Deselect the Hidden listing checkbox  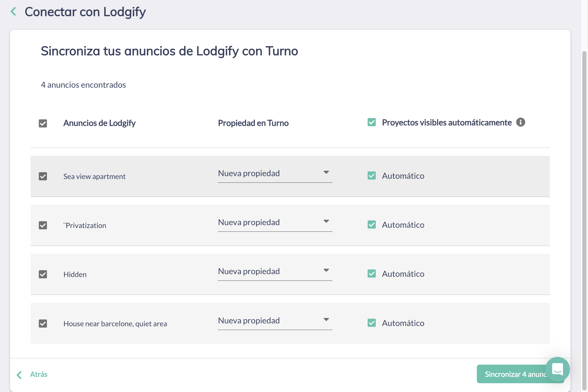coord(43,274)
